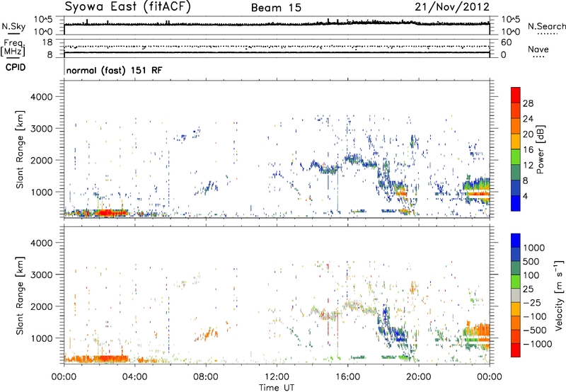
Task: Click the '08:00' time tick label
Action: click(x=206, y=377)
